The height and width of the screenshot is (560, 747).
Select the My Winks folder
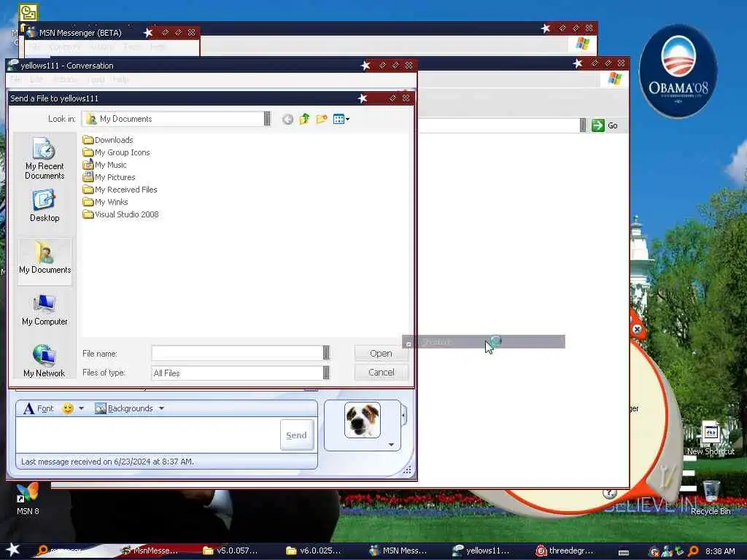coord(105,201)
